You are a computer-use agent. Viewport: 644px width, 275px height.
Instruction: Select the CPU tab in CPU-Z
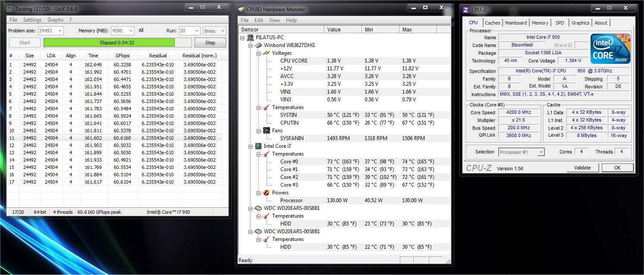[473, 22]
